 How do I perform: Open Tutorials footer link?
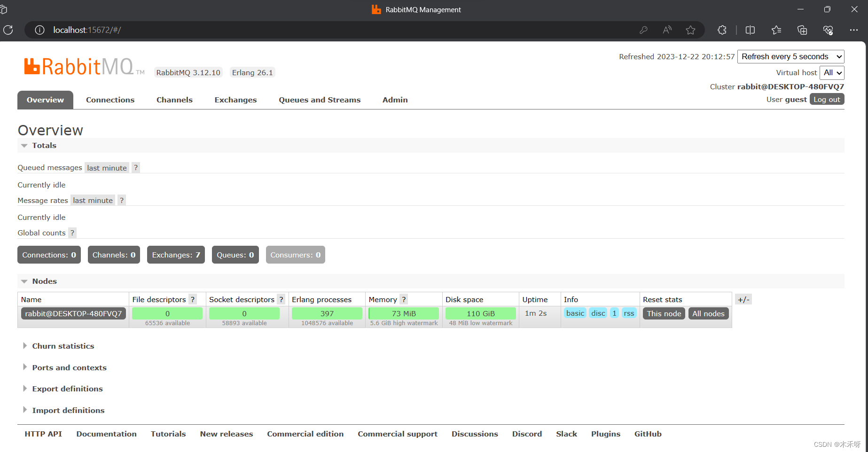click(168, 434)
